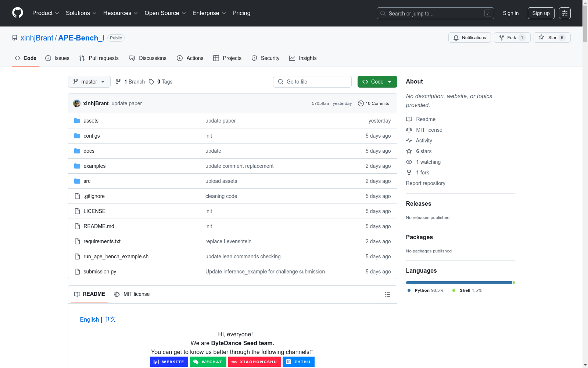Click the Sign in link
Image resolution: width=588 pixels, height=368 pixels.
(511, 13)
